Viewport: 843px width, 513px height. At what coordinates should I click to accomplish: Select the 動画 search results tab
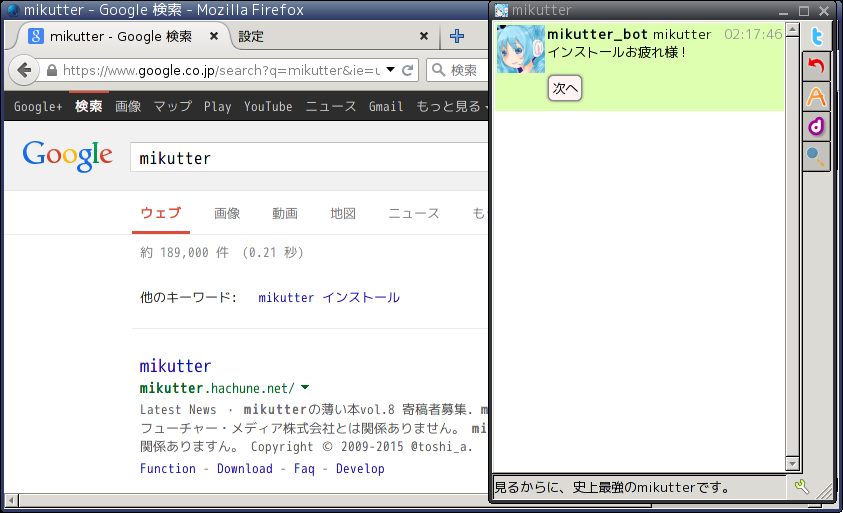tap(284, 213)
